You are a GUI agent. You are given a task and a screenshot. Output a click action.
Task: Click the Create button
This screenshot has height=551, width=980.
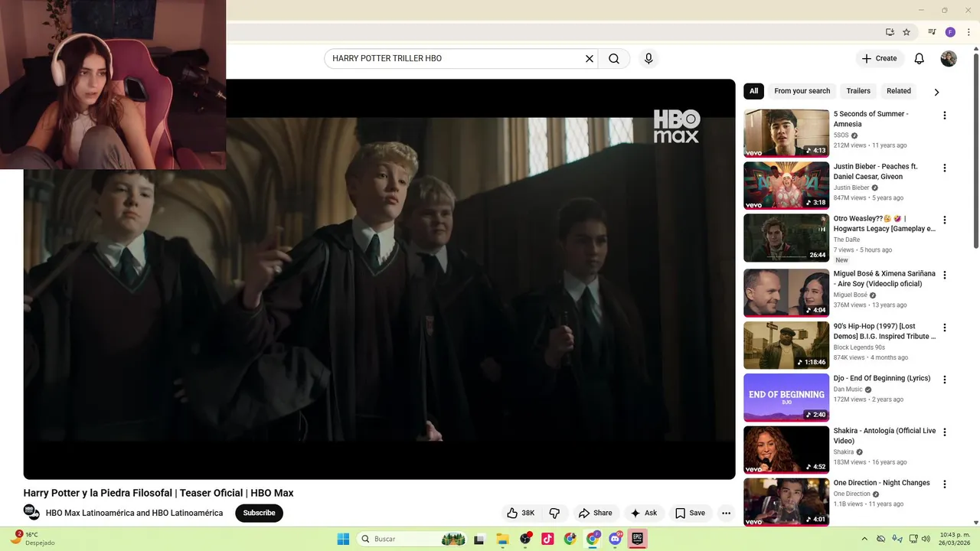pyautogui.click(x=879, y=58)
